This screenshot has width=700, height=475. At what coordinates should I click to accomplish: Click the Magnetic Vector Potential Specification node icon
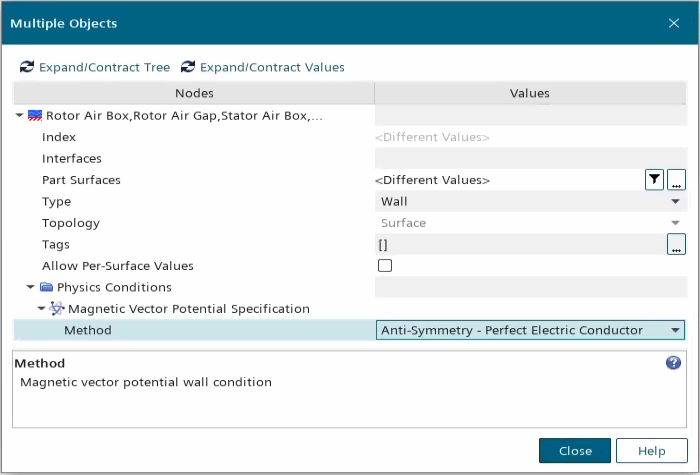(58, 309)
